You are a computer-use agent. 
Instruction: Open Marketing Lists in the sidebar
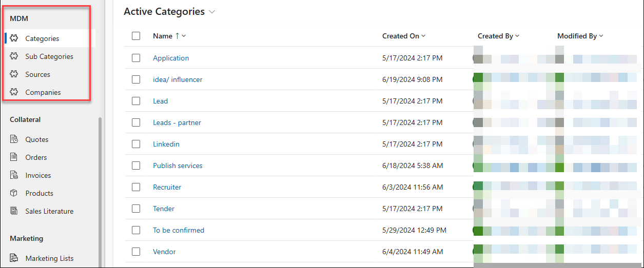tap(49, 258)
